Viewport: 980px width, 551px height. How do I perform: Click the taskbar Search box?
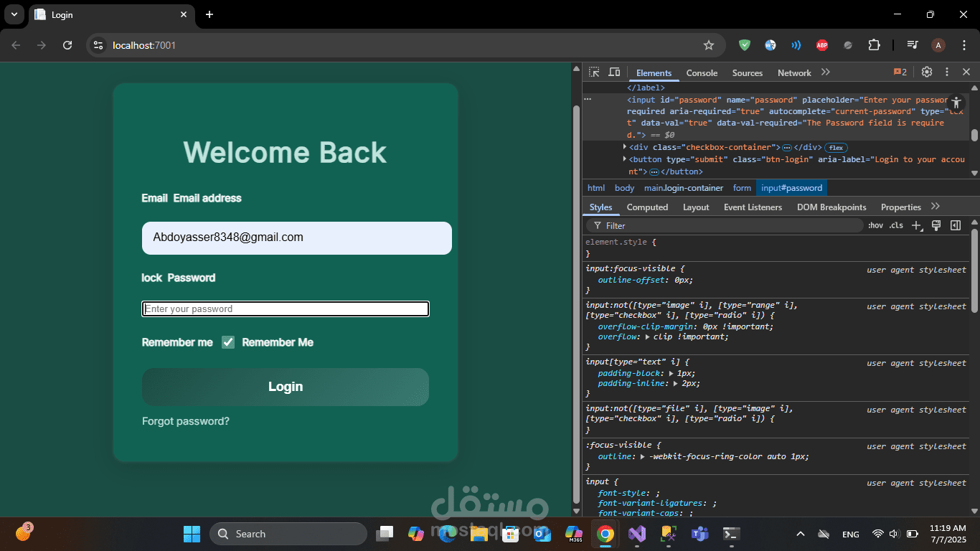coord(288,534)
